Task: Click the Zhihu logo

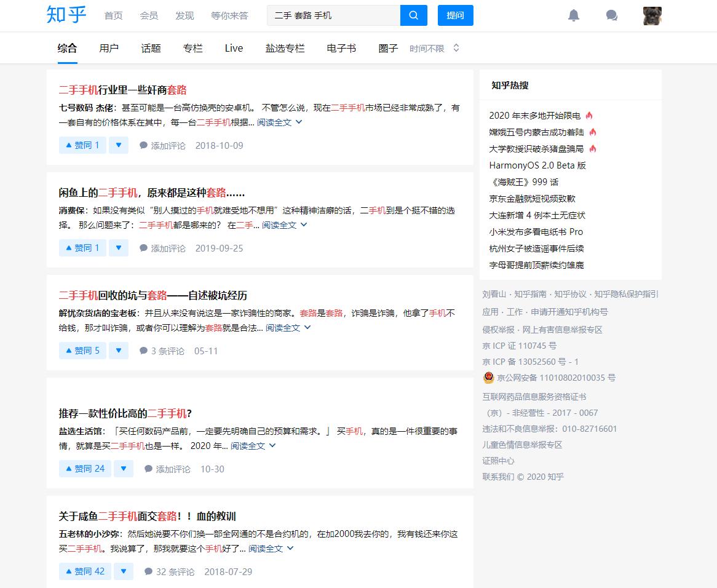Action: tap(66, 15)
